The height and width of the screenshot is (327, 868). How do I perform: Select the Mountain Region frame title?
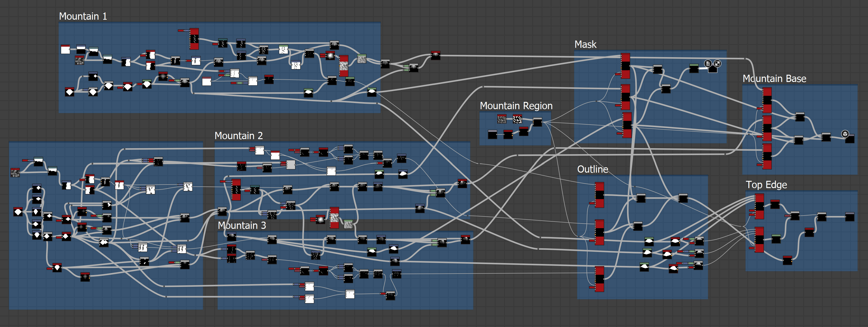click(x=516, y=105)
